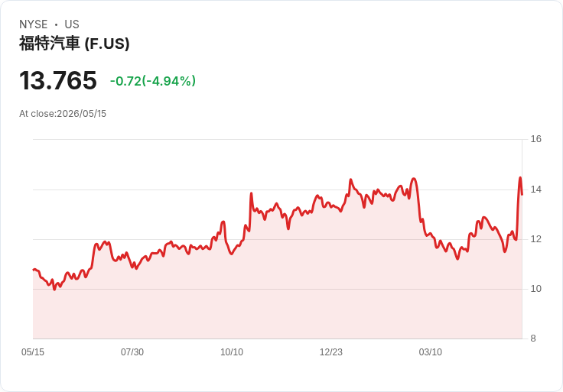563x392 pixels.
Task: Click the 05/15 date axis label
Action: point(33,352)
